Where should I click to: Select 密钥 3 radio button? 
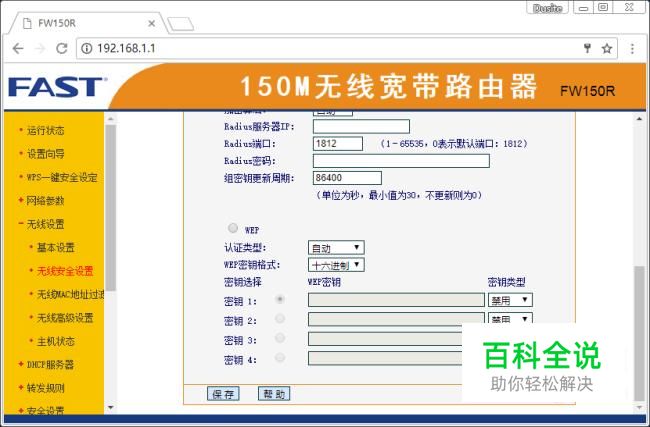280,338
